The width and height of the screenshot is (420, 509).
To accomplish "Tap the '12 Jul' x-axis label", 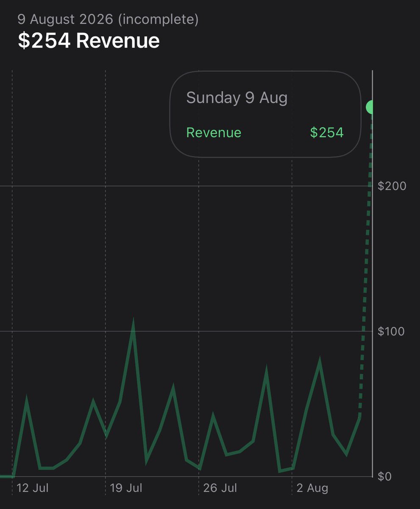I will click(33, 488).
